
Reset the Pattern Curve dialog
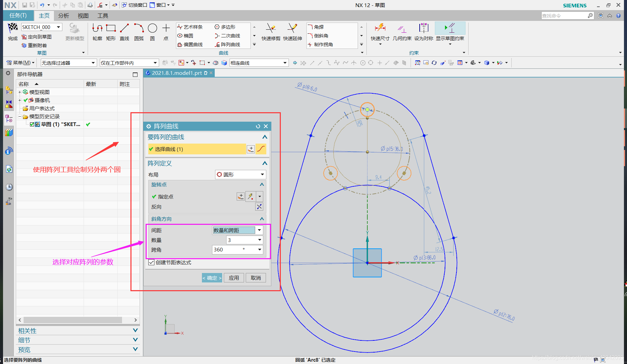pos(258,126)
